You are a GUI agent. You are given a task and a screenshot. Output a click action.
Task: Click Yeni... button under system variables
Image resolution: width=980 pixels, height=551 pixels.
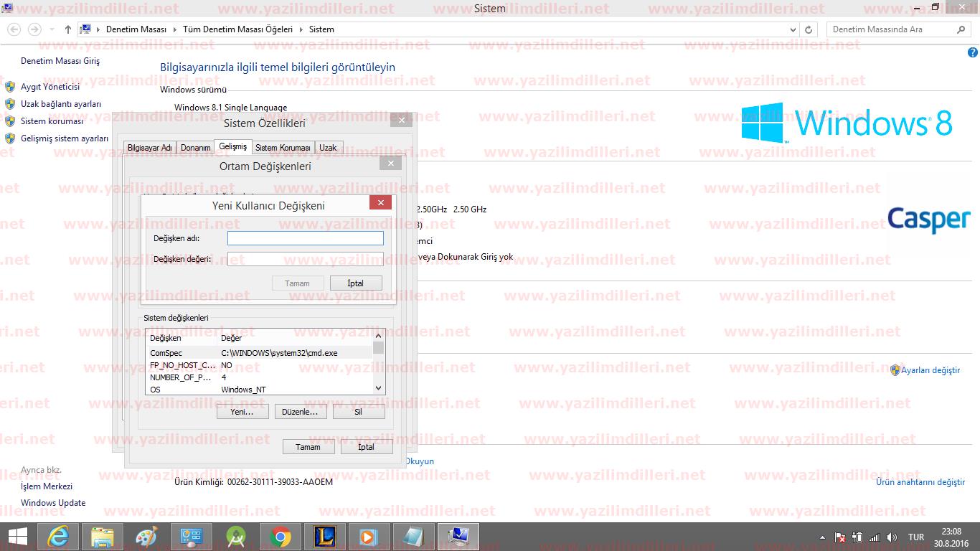pyautogui.click(x=242, y=412)
